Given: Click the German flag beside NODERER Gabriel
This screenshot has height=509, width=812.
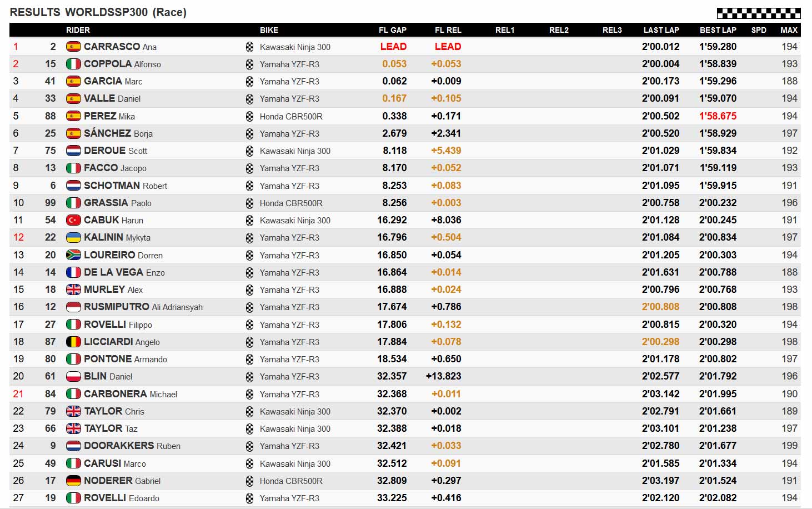Looking at the screenshot, I should pyautogui.click(x=73, y=481).
